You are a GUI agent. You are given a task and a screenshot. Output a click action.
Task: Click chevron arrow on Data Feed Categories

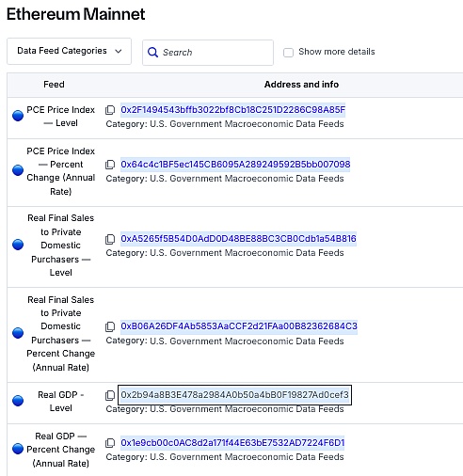coord(119,51)
